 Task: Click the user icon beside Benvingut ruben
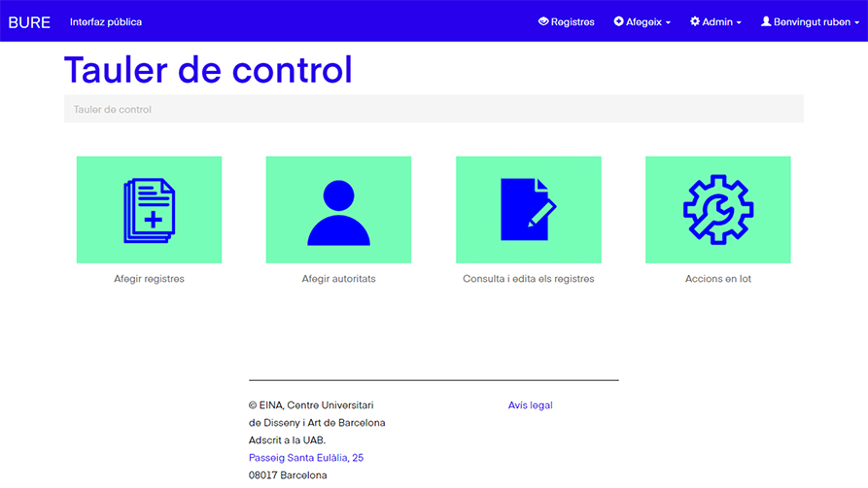point(766,21)
